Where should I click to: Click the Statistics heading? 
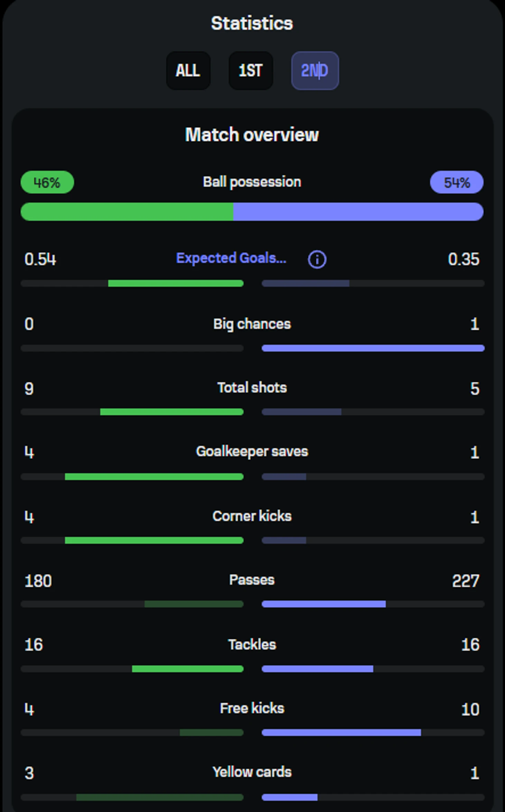point(252,24)
